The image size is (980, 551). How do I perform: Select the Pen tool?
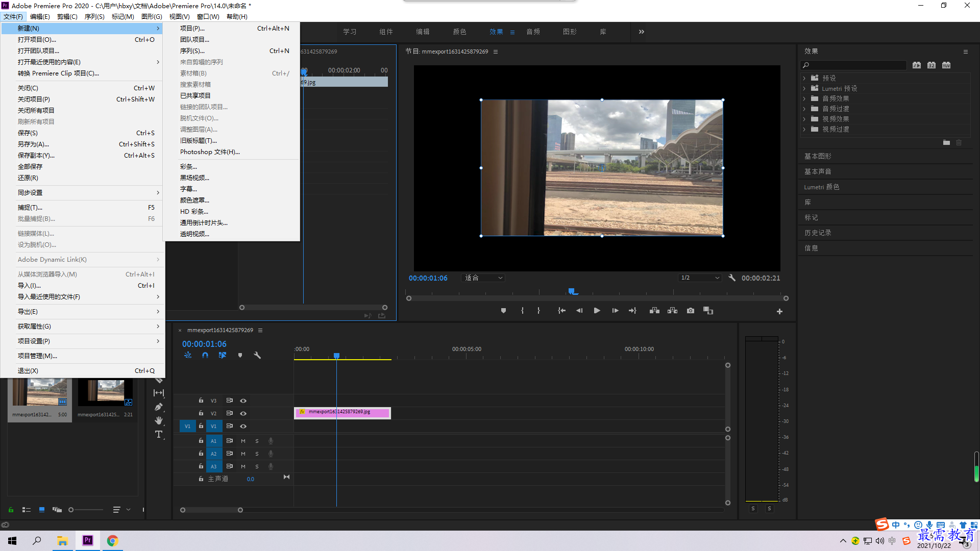point(159,407)
